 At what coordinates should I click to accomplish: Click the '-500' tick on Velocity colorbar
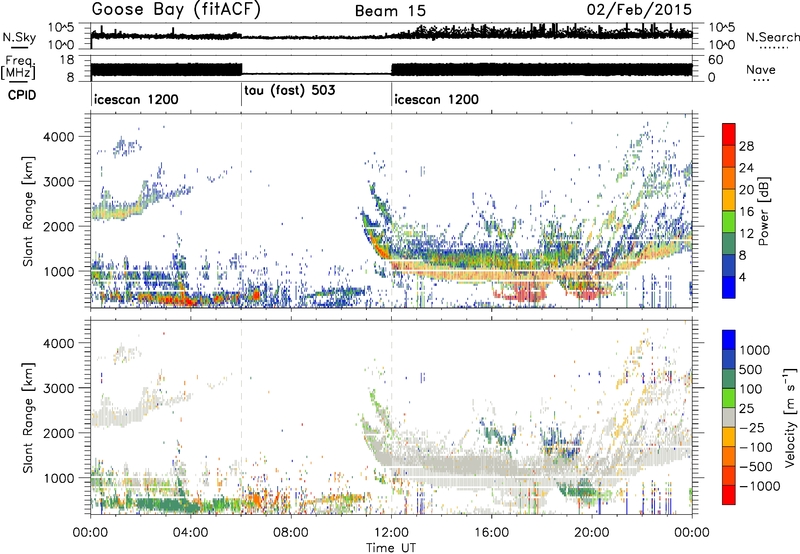click(756, 466)
